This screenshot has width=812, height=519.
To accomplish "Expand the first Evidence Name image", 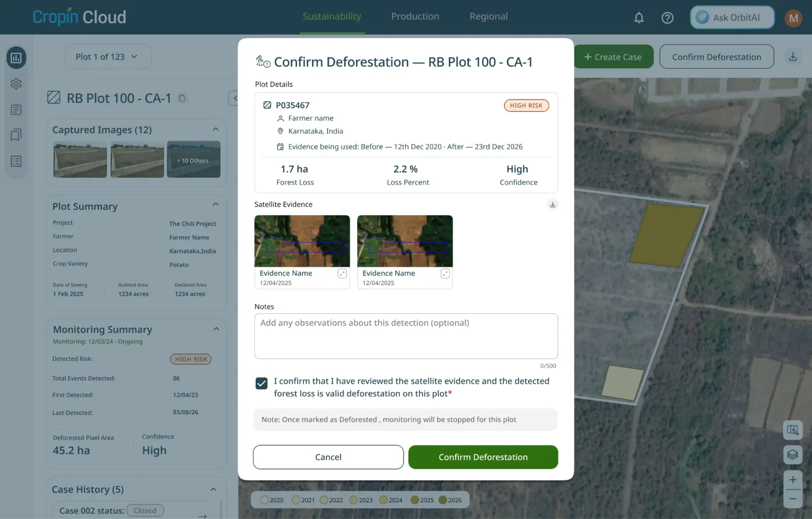I will tap(342, 273).
